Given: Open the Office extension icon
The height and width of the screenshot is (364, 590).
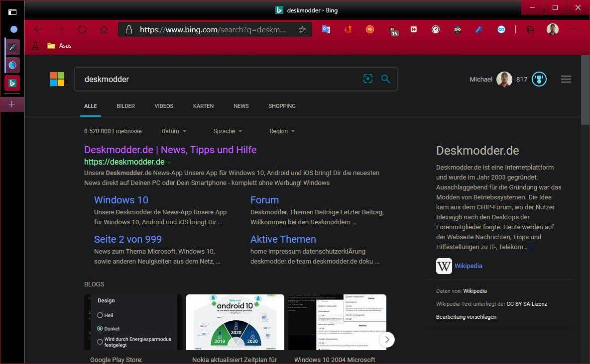Looking at the screenshot, I should point(348,29).
